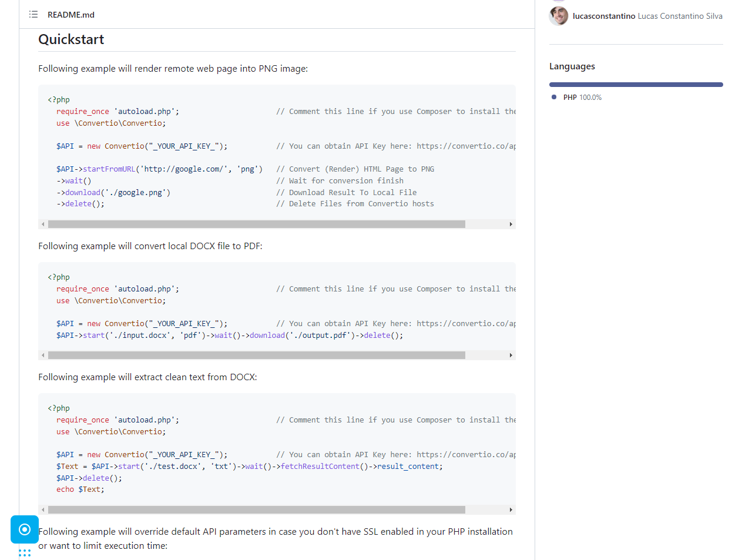Image resolution: width=742 pixels, height=560 pixels.
Task: Click the blue circular floating widget button
Action: point(25,529)
